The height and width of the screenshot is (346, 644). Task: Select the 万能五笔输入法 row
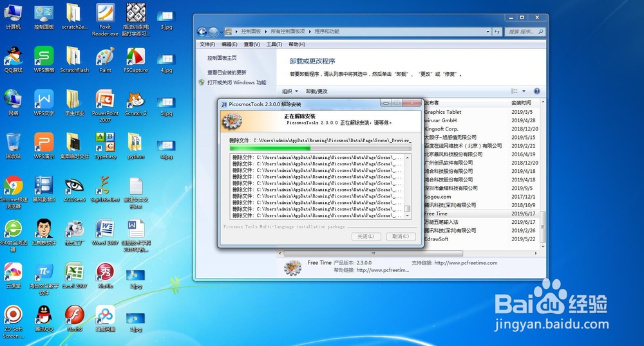click(482, 222)
